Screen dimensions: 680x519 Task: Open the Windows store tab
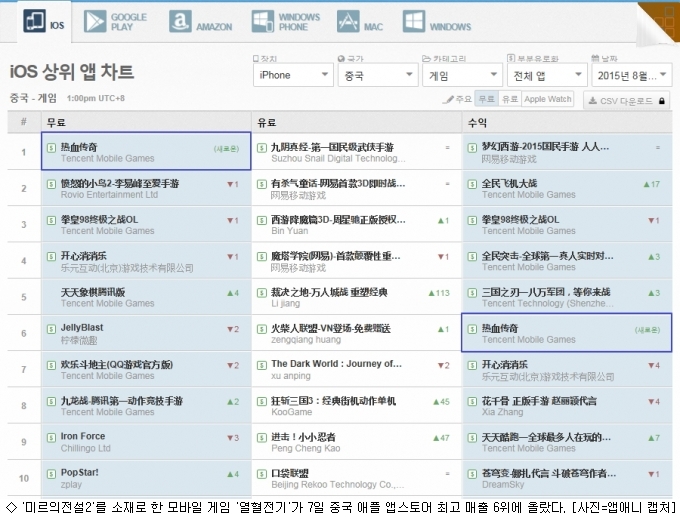pyautogui.click(x=437, y=22)
